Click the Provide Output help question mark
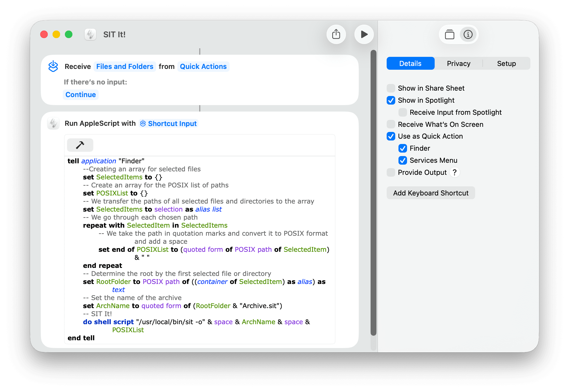 tap(455, 172)
